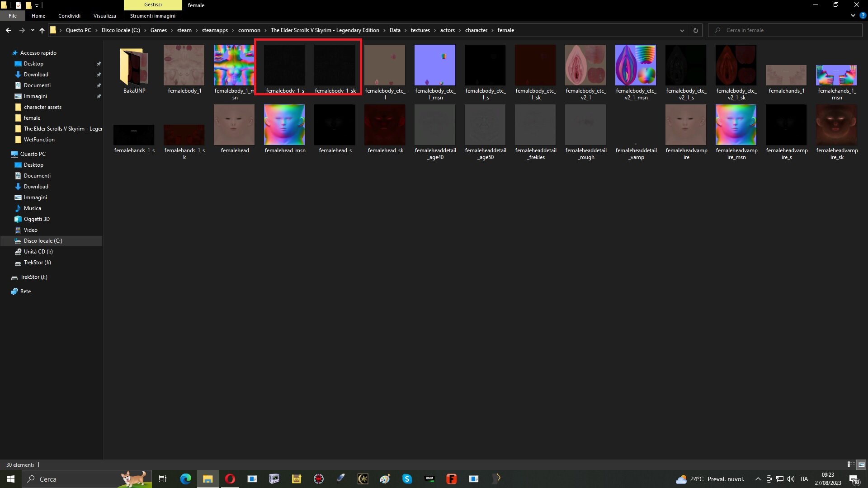Open the File menu

coord(13,16)
